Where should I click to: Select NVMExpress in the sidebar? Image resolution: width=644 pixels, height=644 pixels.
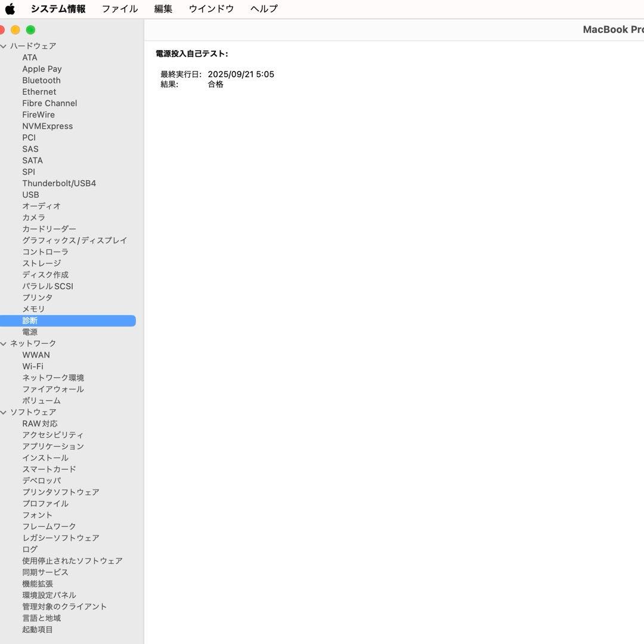[47, 126]
